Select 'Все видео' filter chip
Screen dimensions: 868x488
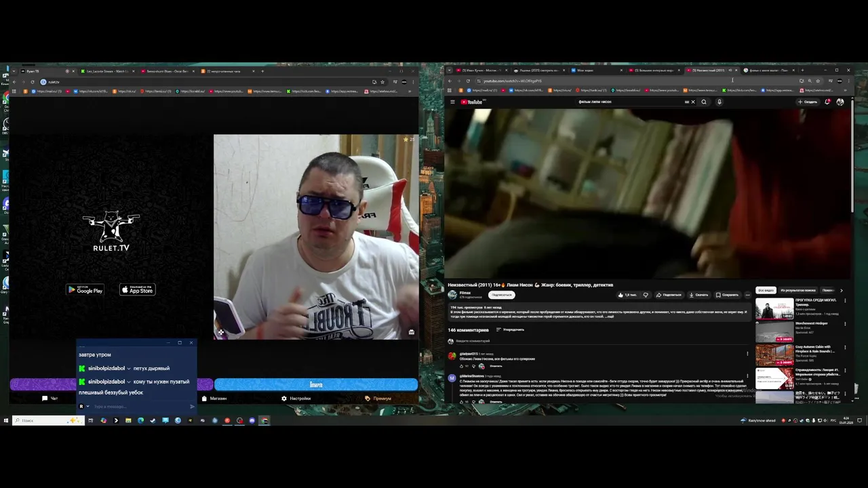(766, 290)
